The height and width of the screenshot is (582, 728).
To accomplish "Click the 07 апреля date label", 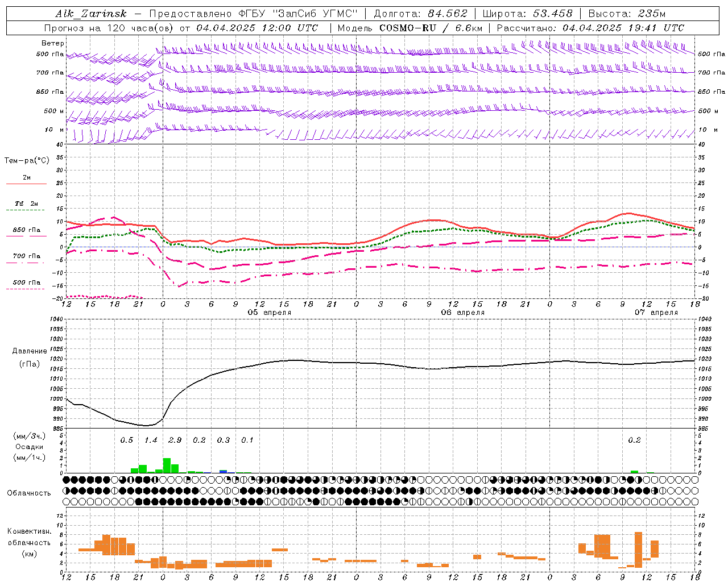I will [x=656, y=313].
